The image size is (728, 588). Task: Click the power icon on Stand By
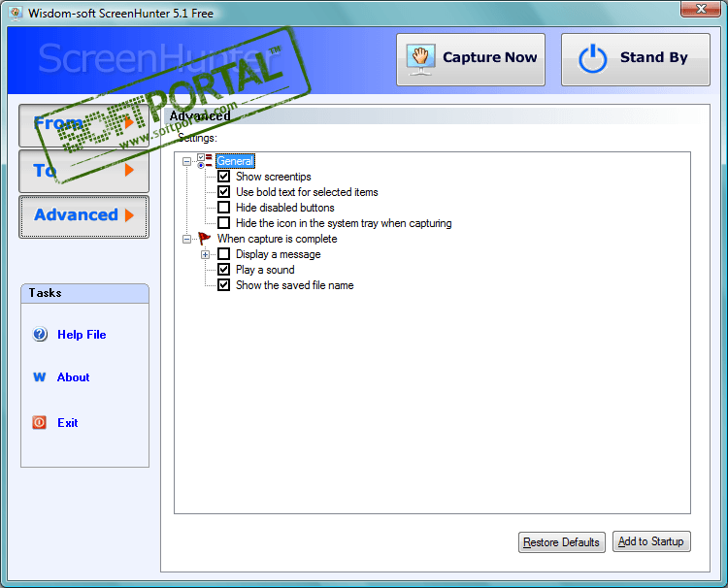pos(592,59)
